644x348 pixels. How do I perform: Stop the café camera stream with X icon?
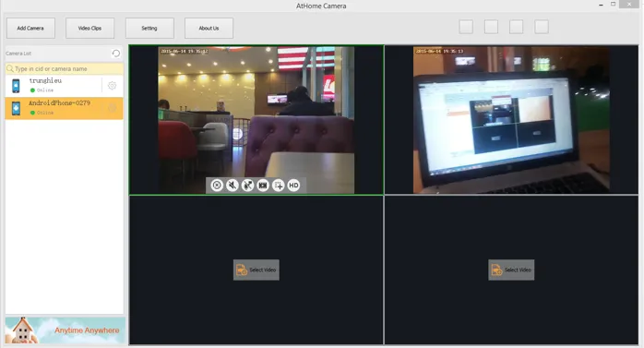[x=217, y=186]
